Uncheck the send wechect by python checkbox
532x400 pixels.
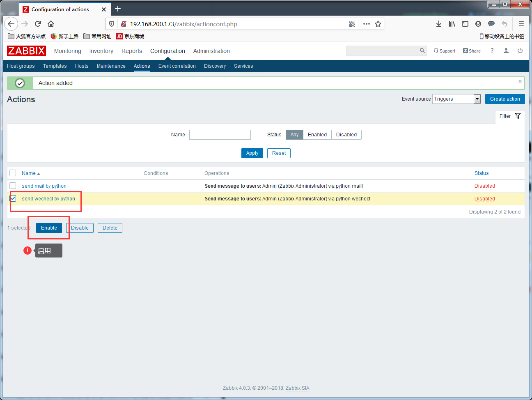[13, 198]
